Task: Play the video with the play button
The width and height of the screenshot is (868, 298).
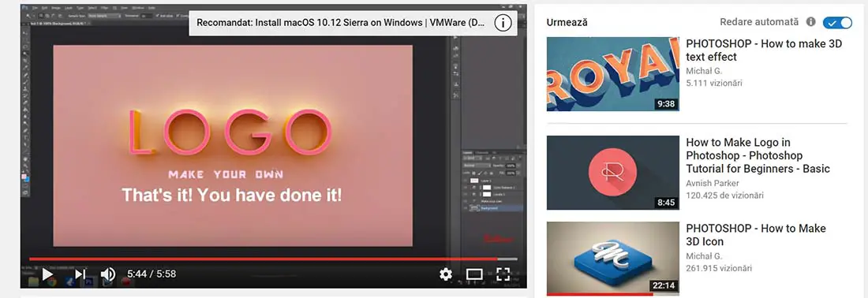Action: (x=47, y=274)
